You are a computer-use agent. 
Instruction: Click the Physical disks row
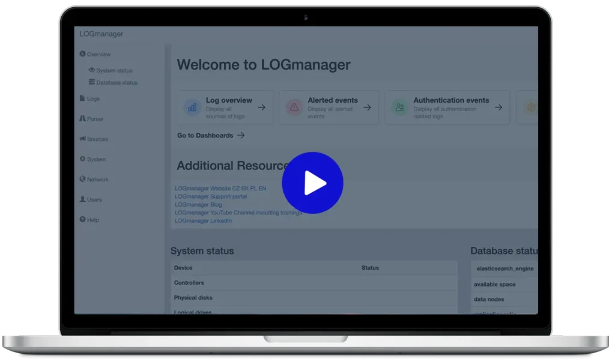click(314, 298)
